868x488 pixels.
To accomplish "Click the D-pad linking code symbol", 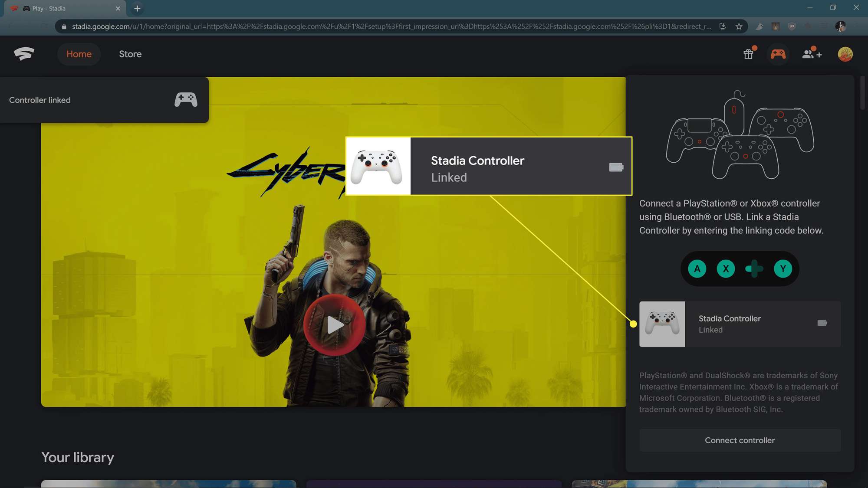I will tap(754, 269).
